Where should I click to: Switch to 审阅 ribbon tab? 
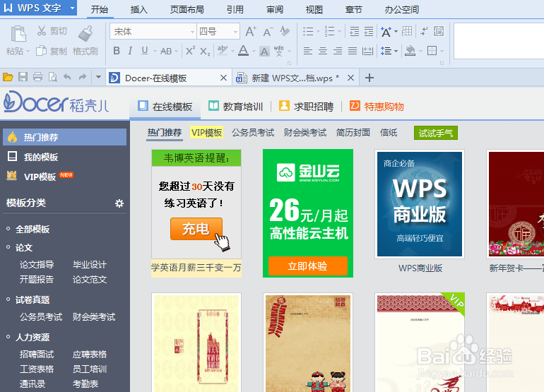(x=274, y=9)
